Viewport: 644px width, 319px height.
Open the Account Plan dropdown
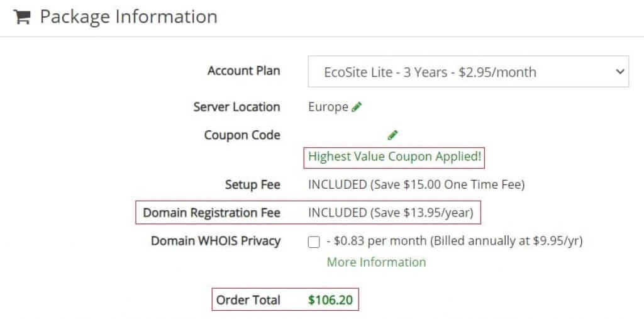[468, 72]
